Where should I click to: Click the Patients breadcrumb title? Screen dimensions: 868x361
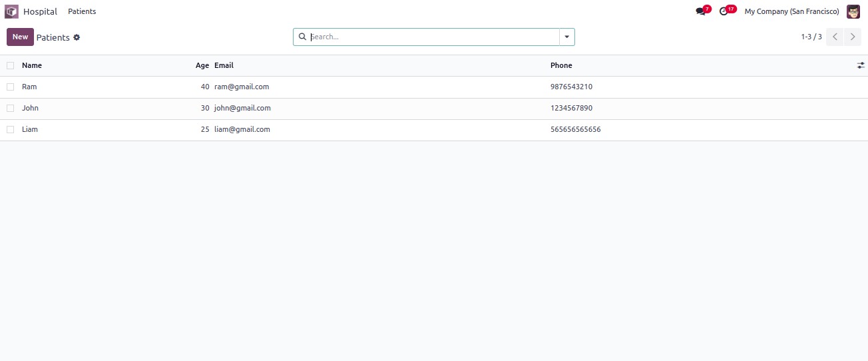point(53,37)
